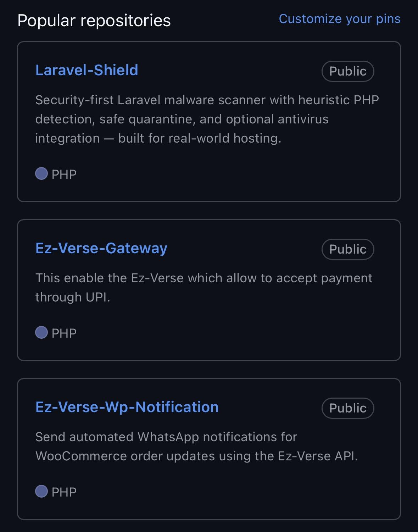Click the Popular repositories heading
418x532 pixels.
[94, 20]
